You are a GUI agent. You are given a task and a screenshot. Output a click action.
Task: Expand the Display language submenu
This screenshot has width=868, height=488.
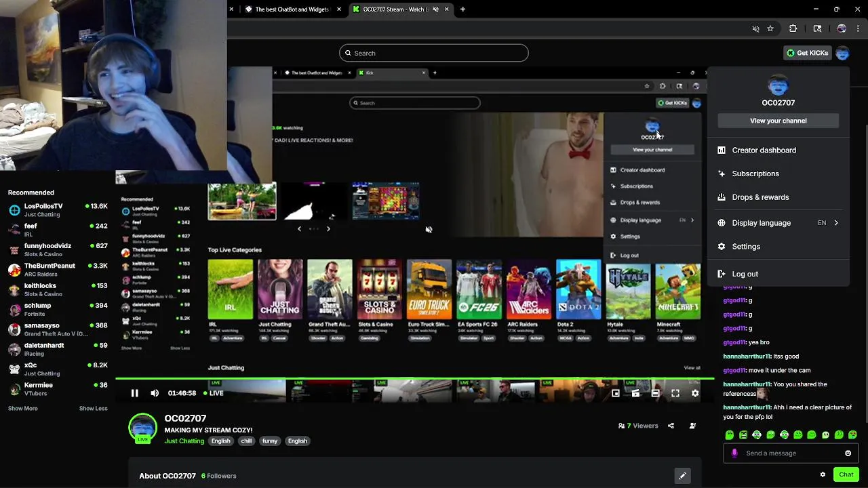778,223
